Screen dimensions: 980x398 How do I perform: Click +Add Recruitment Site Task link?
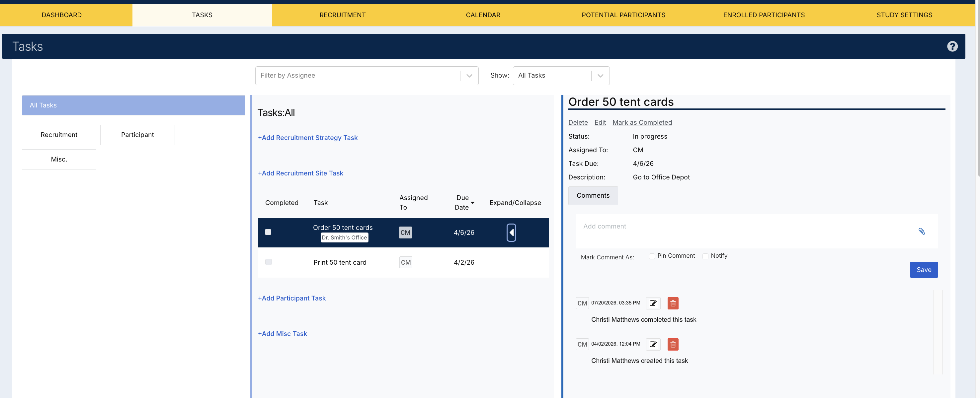tap(300, 173)
